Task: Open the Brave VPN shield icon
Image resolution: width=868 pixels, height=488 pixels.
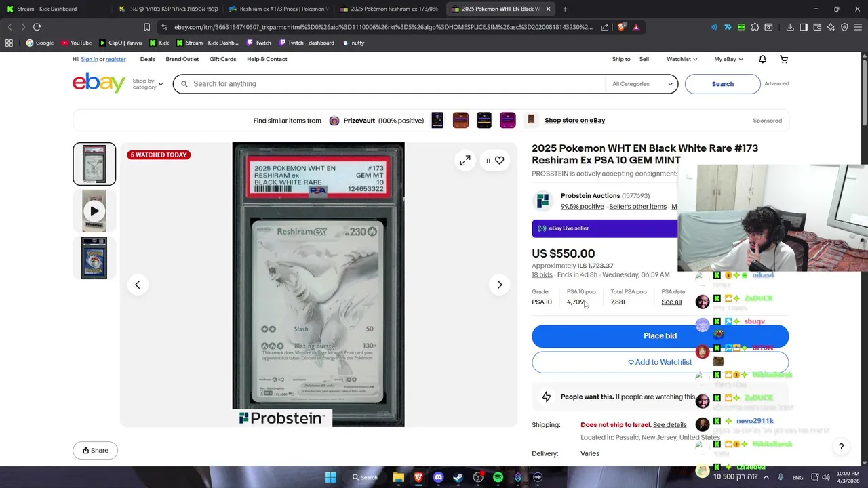Action: coord(844,27)
